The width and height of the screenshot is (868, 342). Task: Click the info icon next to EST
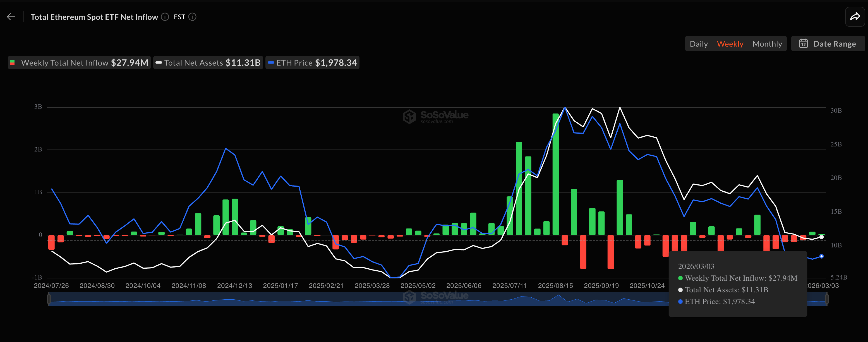(x=192, y=17)
